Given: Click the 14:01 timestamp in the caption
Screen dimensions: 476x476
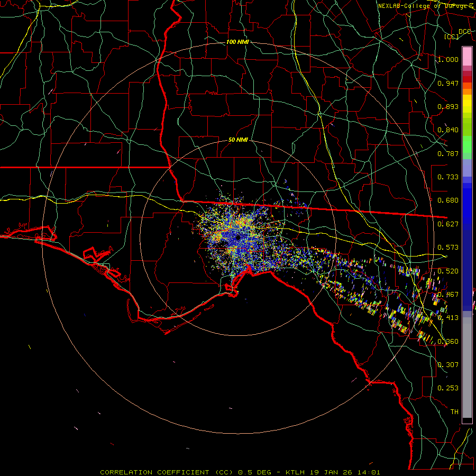Looking at the screenshot, I should pos(368,472).
